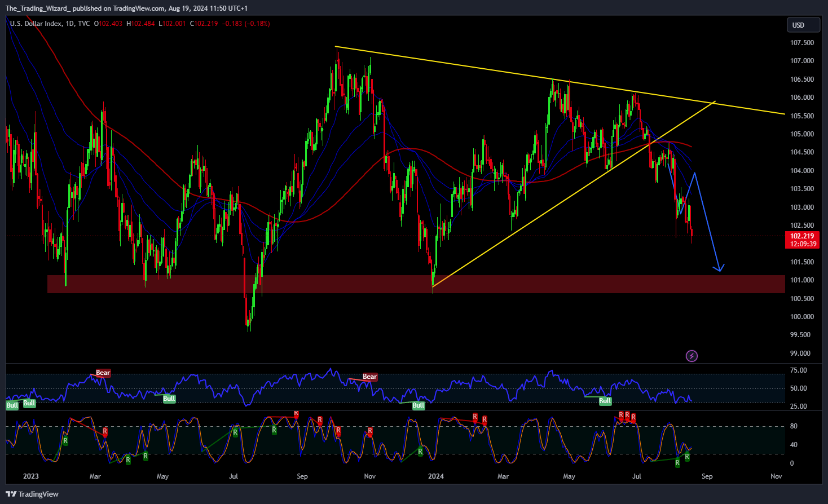Screen dimensions: 828x504
Task: Click the 80 stochastic axis label
Action: [x=794, y=426]
